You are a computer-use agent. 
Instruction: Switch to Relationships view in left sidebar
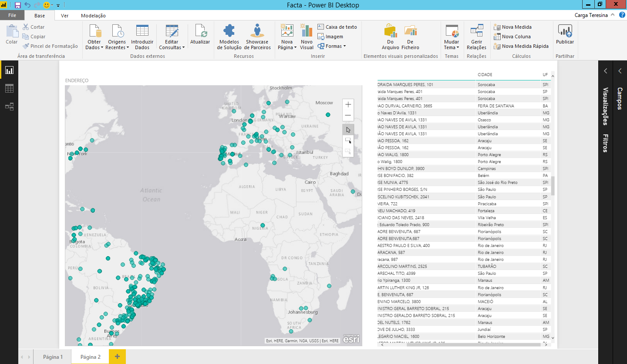point(9,107)
